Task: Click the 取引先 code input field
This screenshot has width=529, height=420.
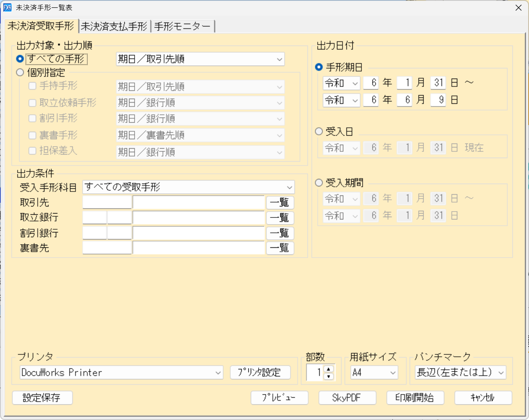Action: [107, 202]
